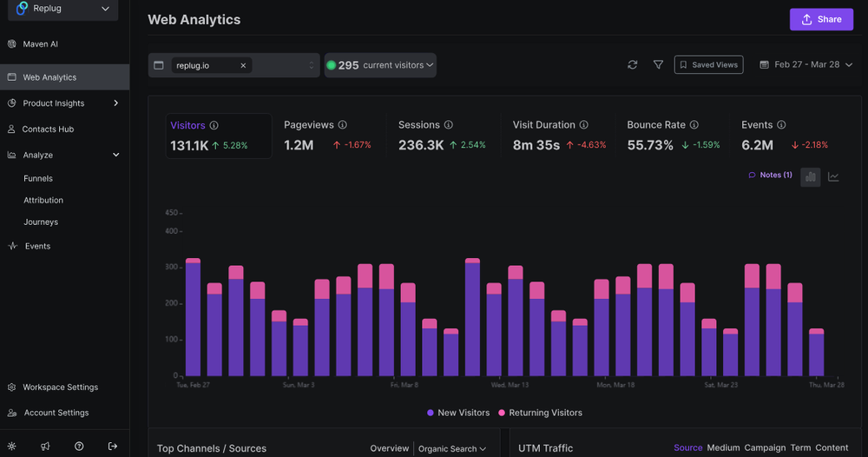
Task: Click the replug.io site input field
Action: pos(234,65)
